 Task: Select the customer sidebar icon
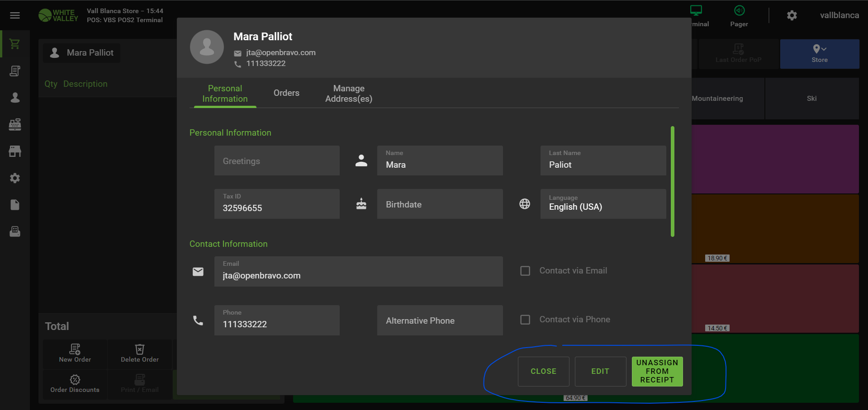15,98
